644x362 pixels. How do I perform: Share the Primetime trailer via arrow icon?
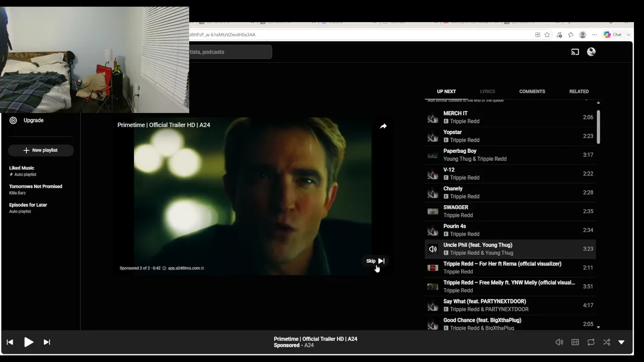coord(383,126)
